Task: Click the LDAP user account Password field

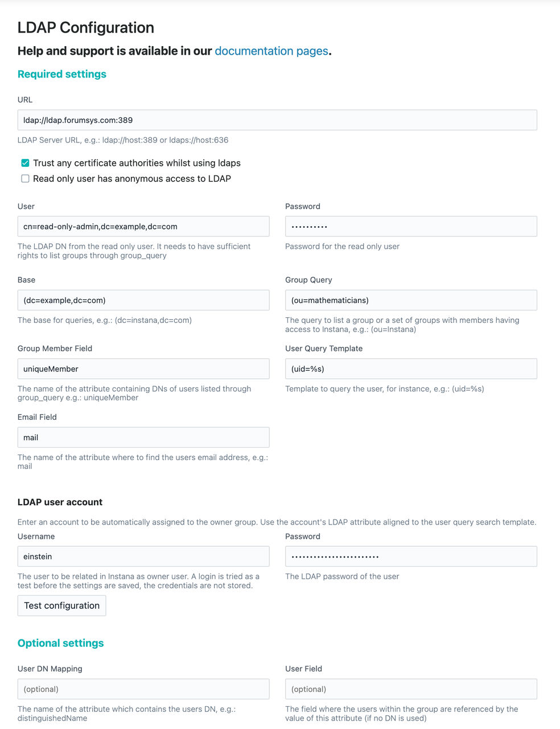Action: 411,556
